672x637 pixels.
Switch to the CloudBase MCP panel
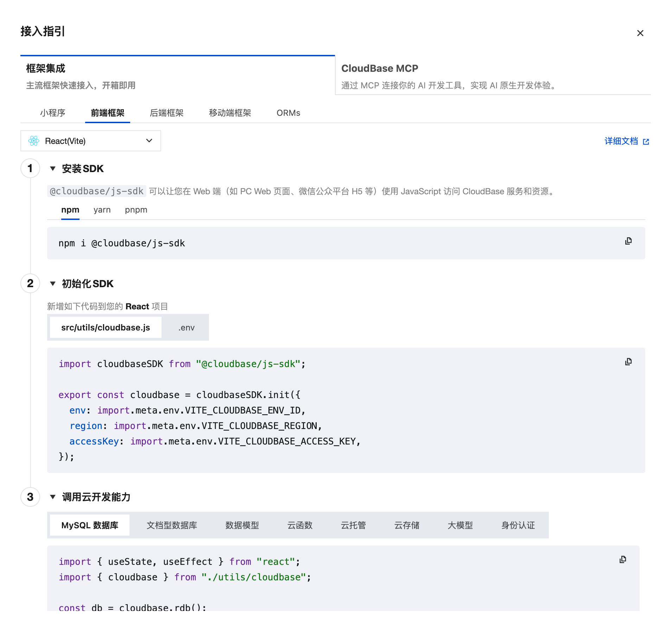493,76
